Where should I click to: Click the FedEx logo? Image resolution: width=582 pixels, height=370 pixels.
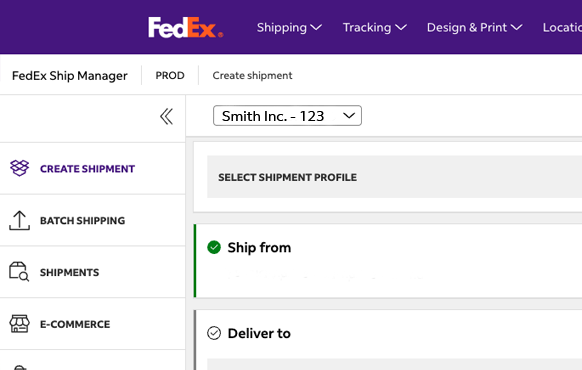(186, 27)
